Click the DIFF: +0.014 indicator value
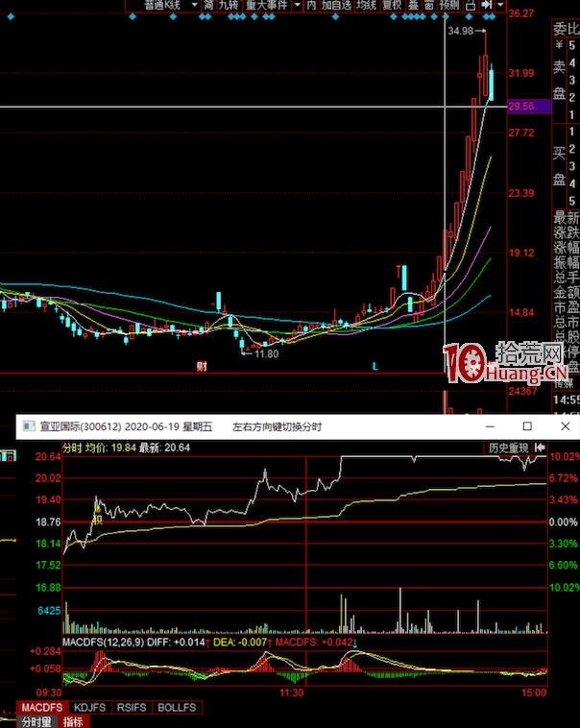 (176, 643)
